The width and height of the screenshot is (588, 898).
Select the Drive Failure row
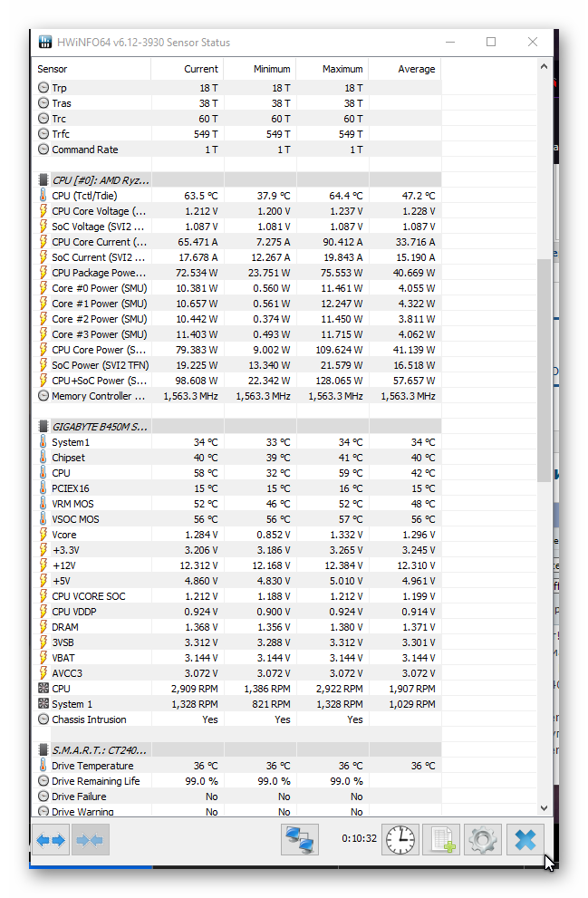tap(237, 797)
